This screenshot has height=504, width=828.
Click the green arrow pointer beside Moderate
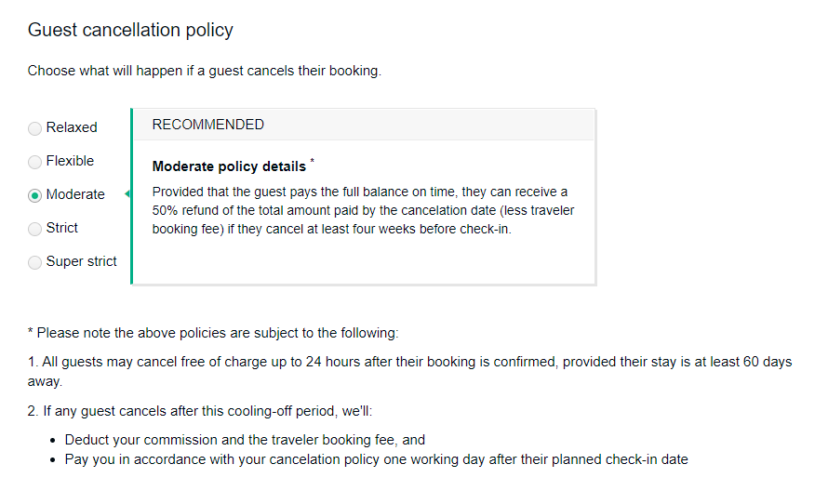127,194
